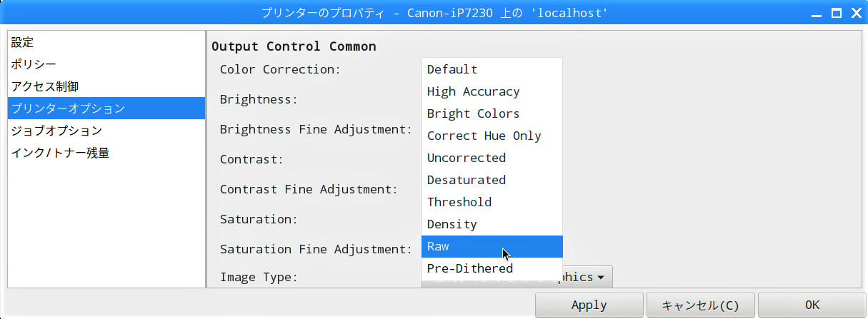Choose the highlighted Raw option
The image size is (868, 319).
pos(492,246)
